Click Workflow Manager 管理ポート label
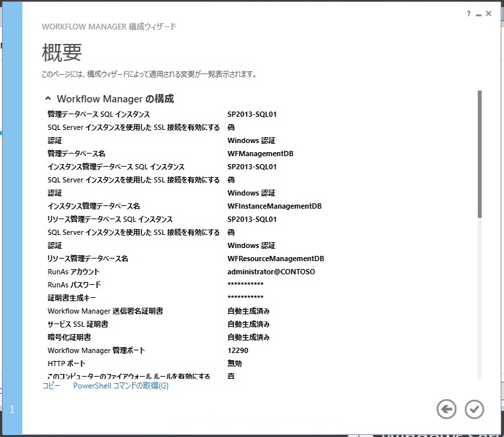The height and width of the screenshot is (437, 504). (x=96, y=350)
